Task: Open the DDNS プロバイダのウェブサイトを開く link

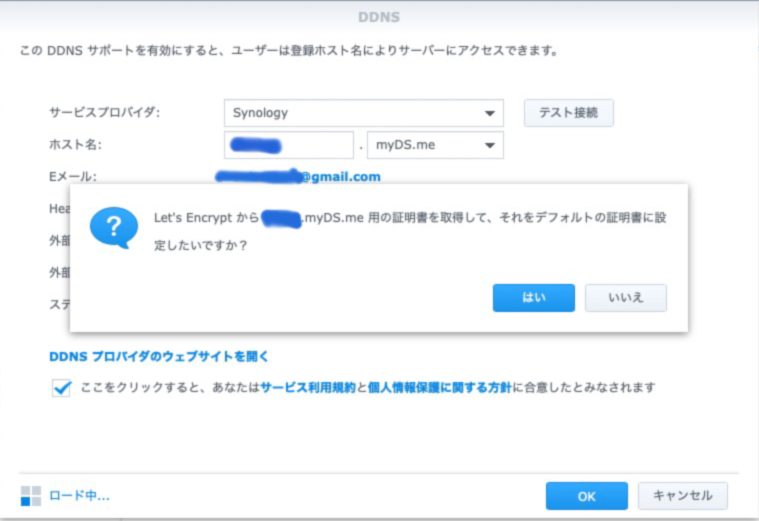Action: click(159, 357)
